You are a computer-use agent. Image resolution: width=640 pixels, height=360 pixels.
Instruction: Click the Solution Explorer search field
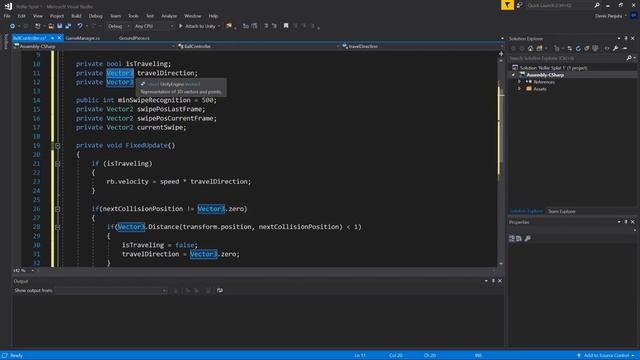click(567, 58)
